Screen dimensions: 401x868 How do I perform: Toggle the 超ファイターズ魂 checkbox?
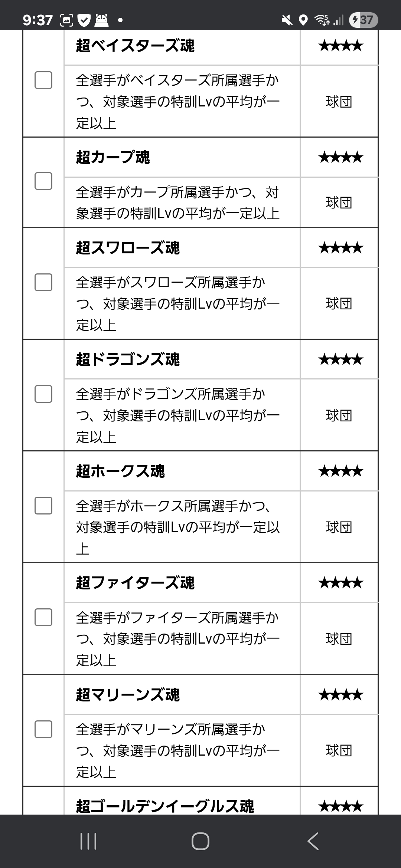coord(43,617)
